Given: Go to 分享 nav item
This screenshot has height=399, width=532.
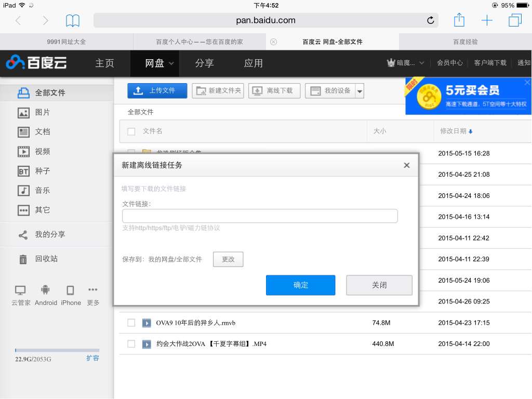Looking at the screenshot, I should [204, 63].
